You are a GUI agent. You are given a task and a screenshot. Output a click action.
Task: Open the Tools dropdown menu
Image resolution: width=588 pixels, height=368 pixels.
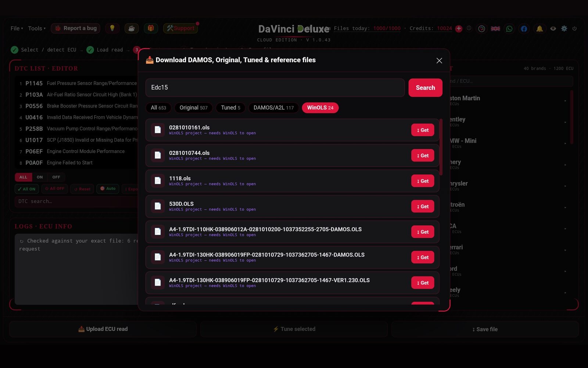pos(37,28)
